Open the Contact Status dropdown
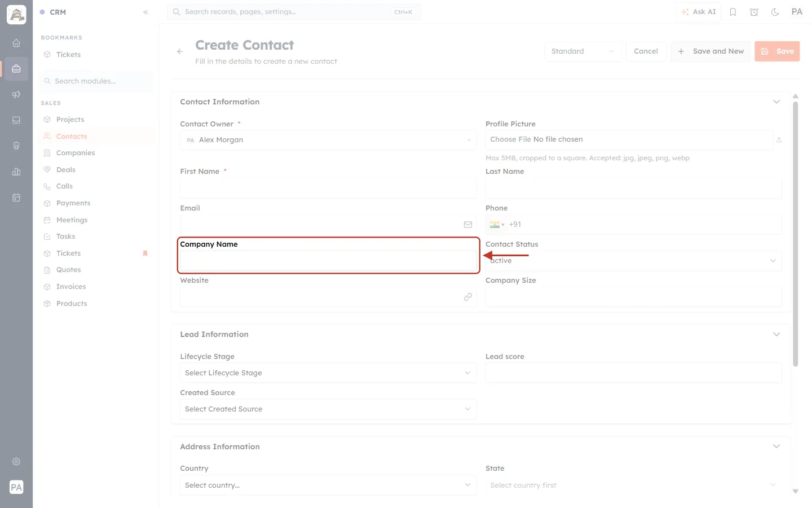This screenshot has height=508, width=812. pyautogui.click(x=633, y=260)
